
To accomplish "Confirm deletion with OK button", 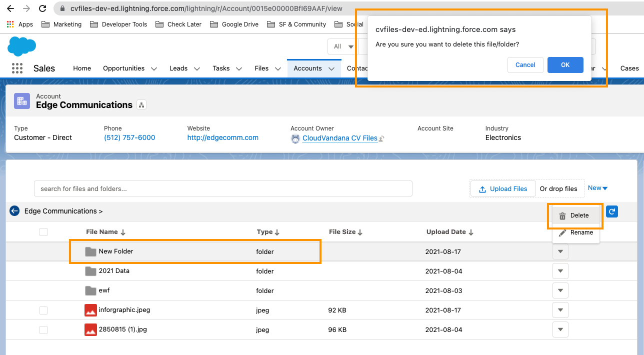I will pyautogui.click(x=565, y=65).
